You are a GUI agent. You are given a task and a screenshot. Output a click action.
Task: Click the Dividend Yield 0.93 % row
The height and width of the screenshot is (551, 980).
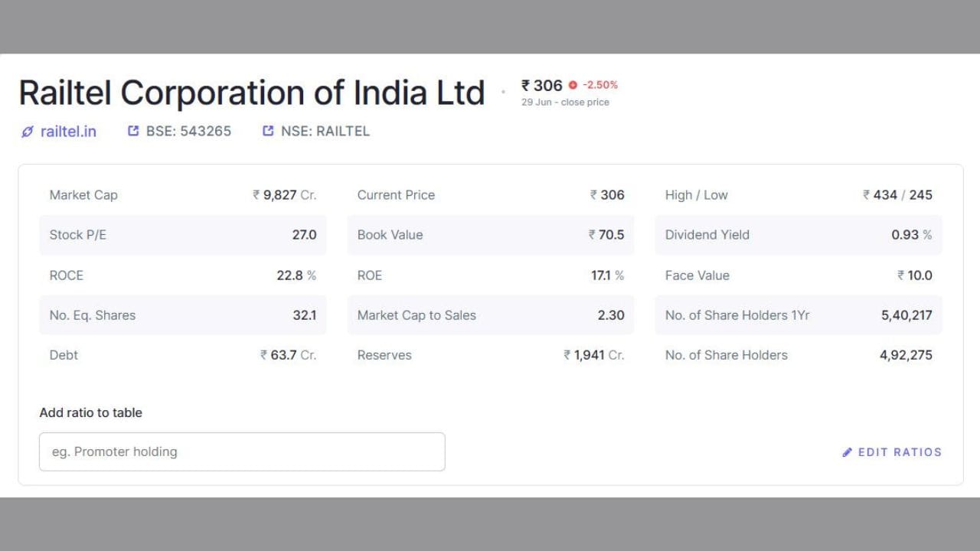[x=799, y=235]
